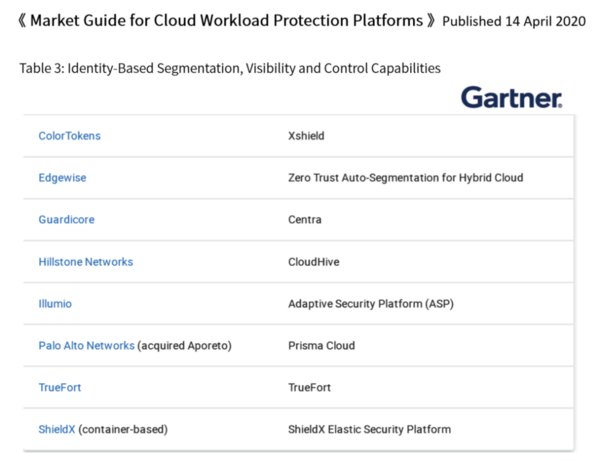Select the Zero Trust Auto-Segmentation for Hybrid Cloud text
This screenshot has height=461, width=600.
point(406,178)
